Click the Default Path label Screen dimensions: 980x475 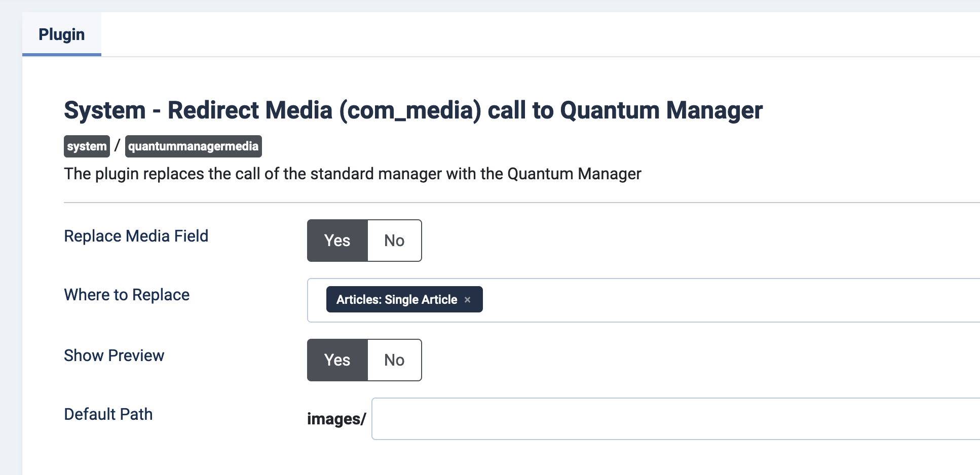click(x=108, y=414)
